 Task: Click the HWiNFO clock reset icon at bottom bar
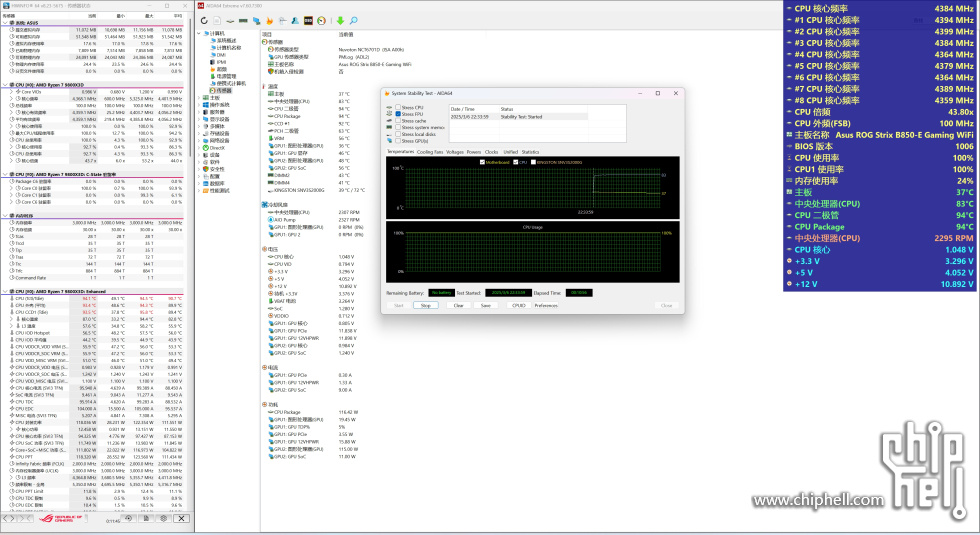point(129,518)
